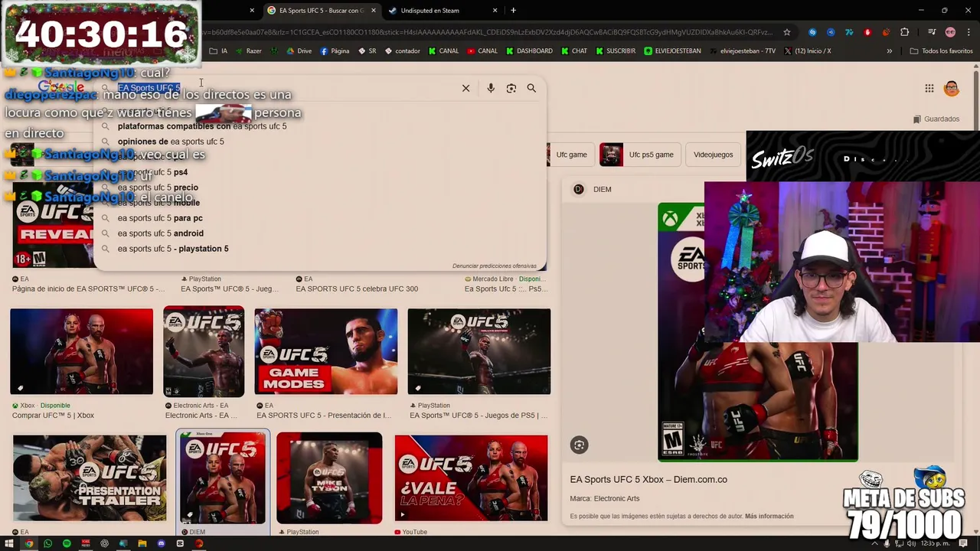
Task: Open a new browser tab
Action: [x=513, y=11]
